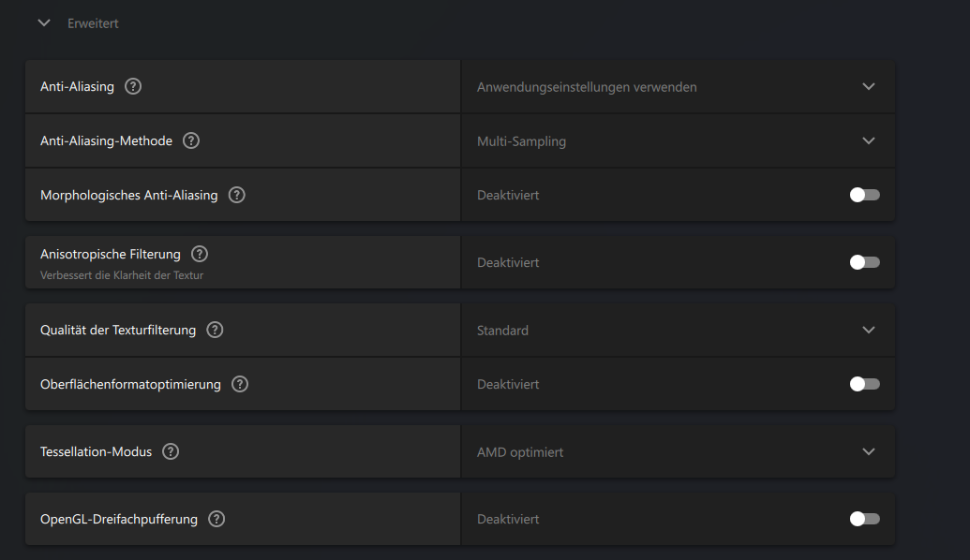
Task: Enable Morphologisches Anti-Aliasing toggle
Action: 864,195
